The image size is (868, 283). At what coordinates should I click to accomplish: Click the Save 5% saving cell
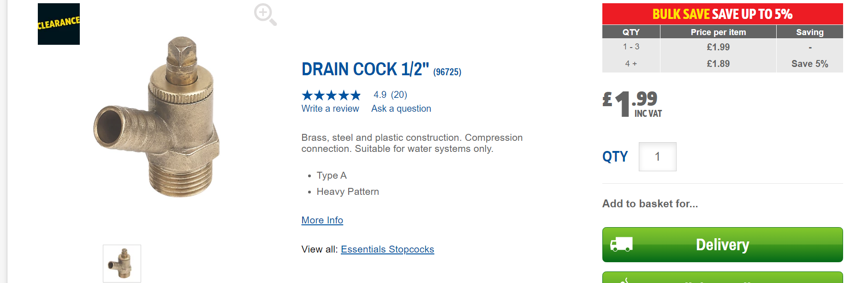coord(809,64)
